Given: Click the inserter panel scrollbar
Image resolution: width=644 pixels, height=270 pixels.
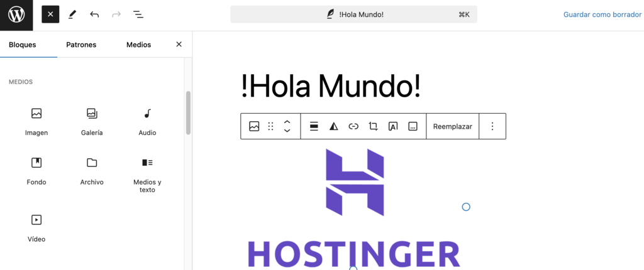Looking at the screenshot, I should (188, 113).
